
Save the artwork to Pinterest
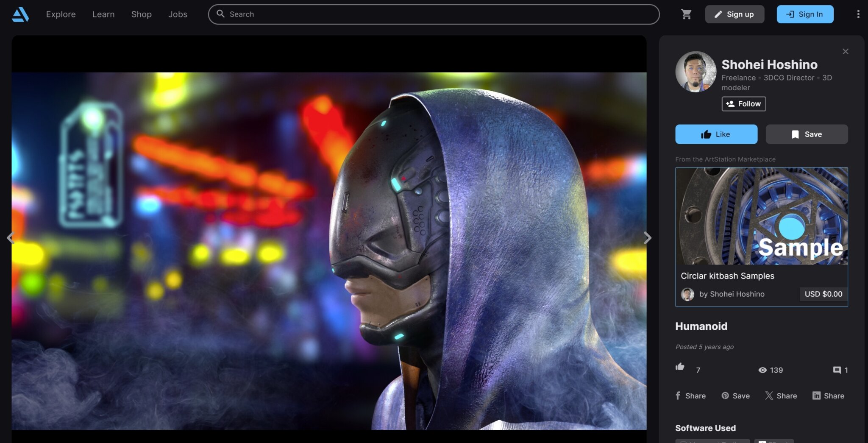click(x=735, y=396)
